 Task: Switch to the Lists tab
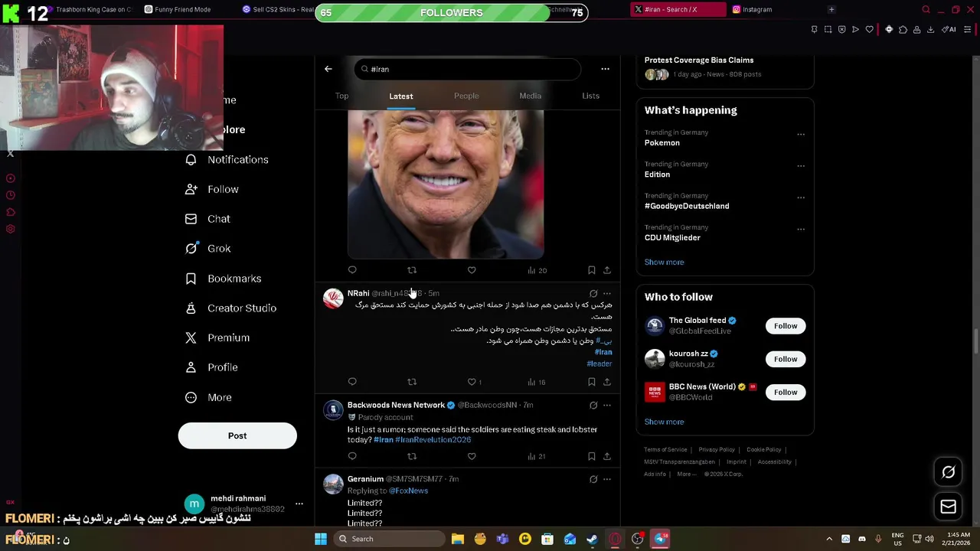590,96
